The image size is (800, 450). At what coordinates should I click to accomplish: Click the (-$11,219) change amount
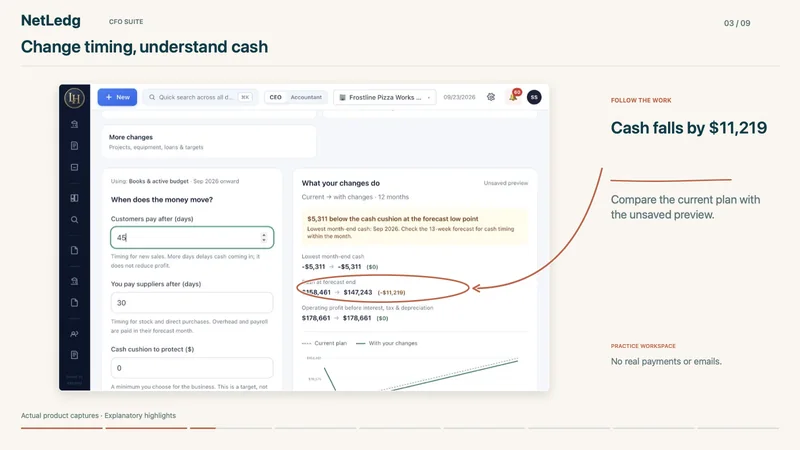[x=391, y=292]
